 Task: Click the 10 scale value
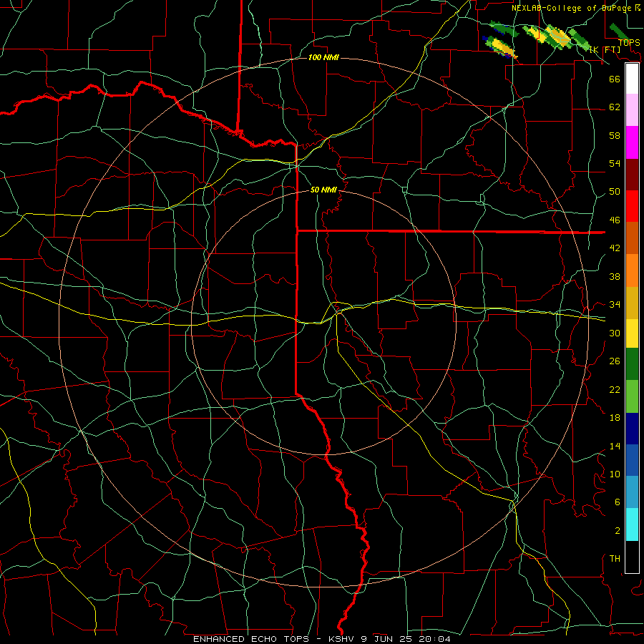click(x=615, y=474)
